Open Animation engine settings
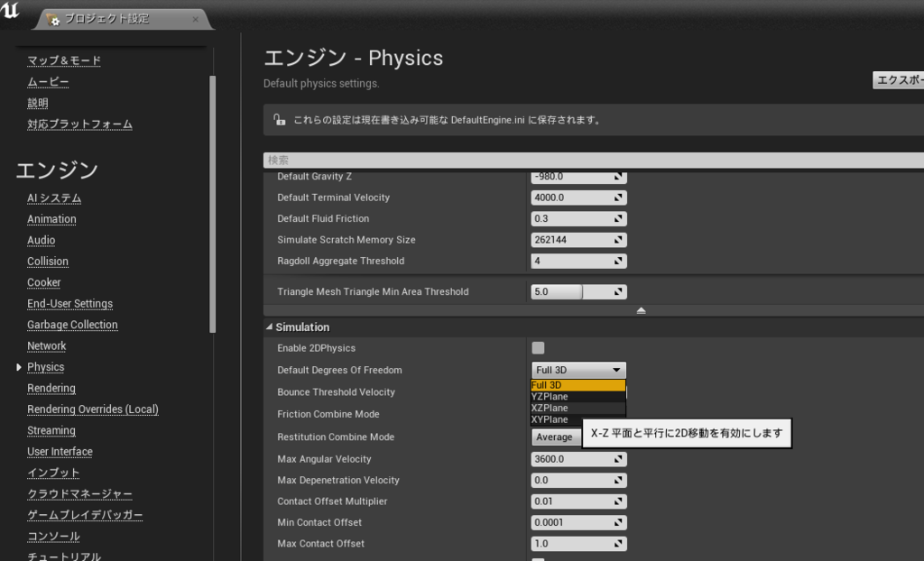The width and height of the screenshot is (924, 561). pos(51,219)
